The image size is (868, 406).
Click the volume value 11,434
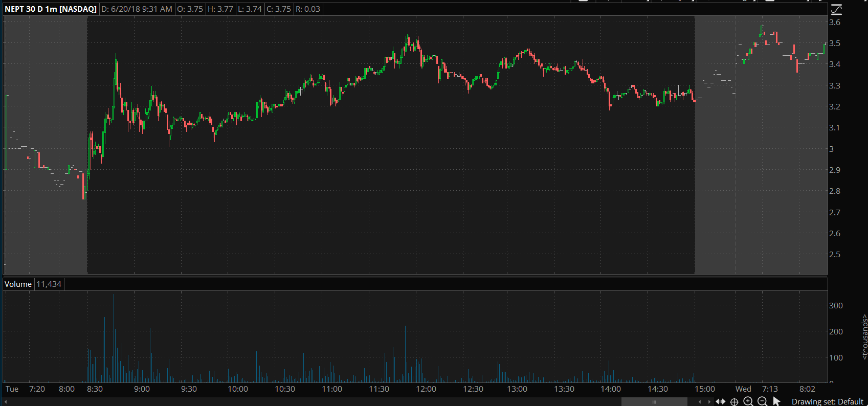click(49, 284)
